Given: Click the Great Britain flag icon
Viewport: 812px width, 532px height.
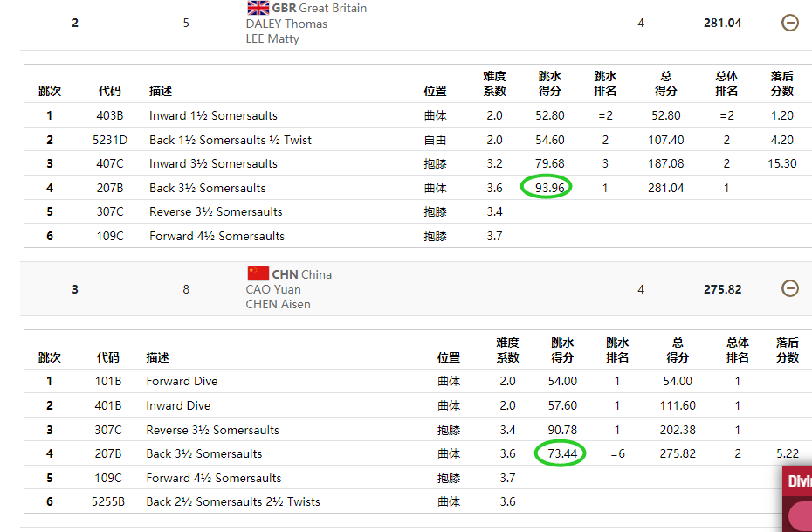Looking at the screenshot, I should tap(258, 8).
